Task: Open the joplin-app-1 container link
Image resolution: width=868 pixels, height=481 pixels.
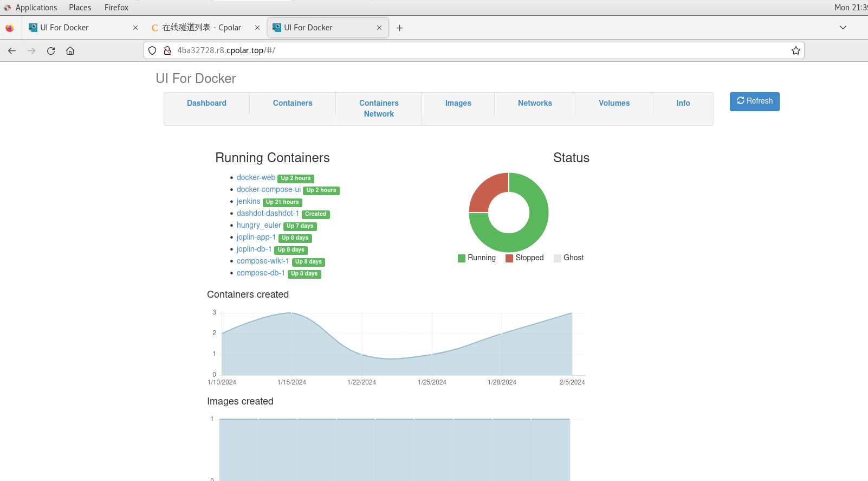Action: click(x=256, y=237)
